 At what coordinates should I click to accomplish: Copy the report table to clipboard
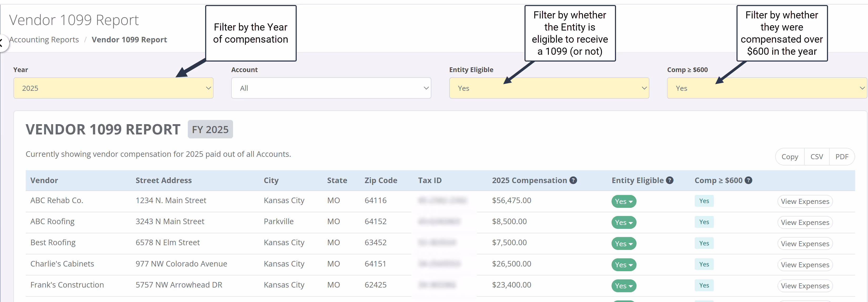point(790,157)
